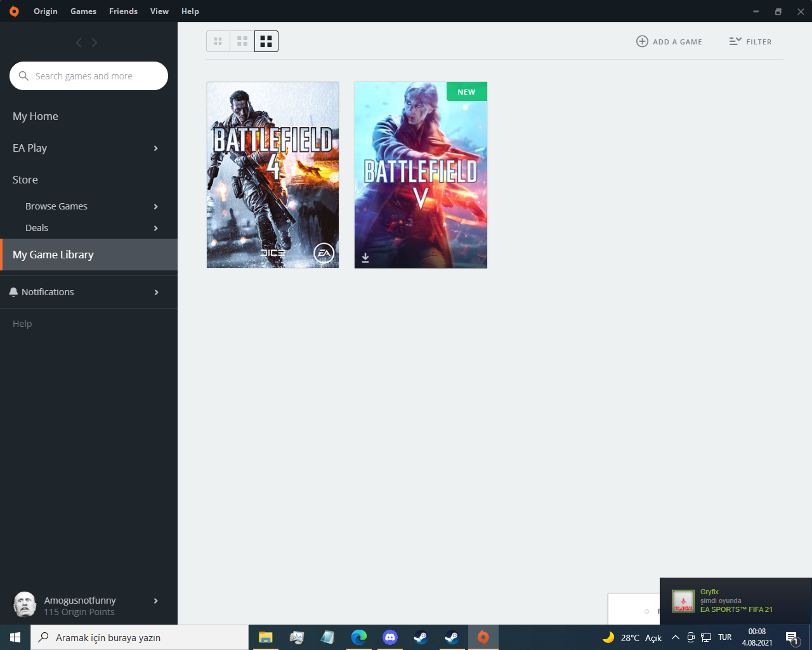Expand the Notifications flyout arrow
The image size is (812, 650).
pyautogui.click(x=156, y=293)
